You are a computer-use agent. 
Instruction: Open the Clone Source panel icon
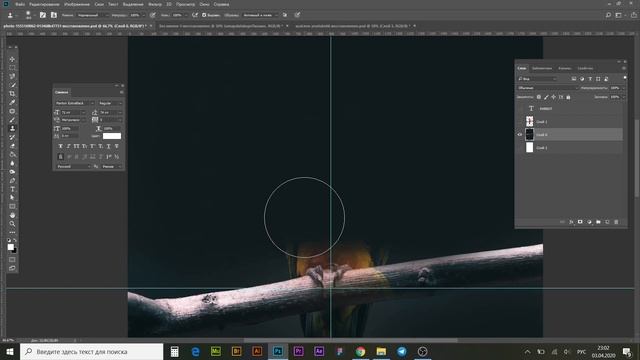click(53, 15)
